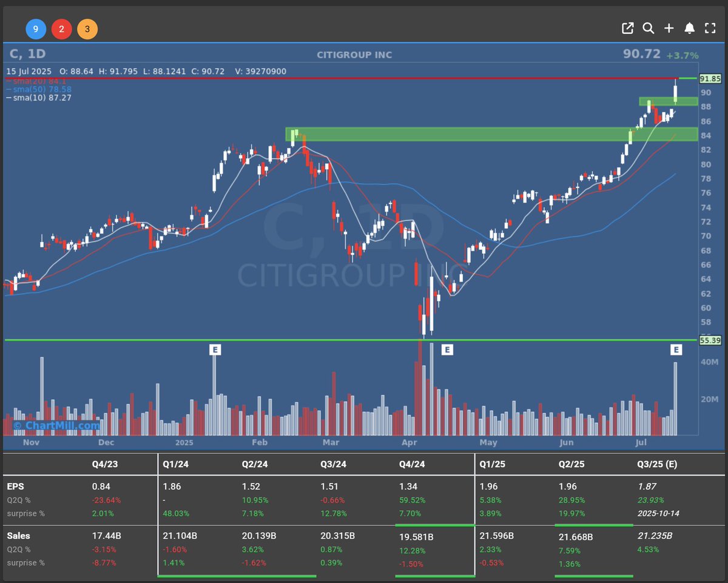The image size is (728, 583).
Task: Open the July earnings E marker
Action: click(x=676, y=349)
